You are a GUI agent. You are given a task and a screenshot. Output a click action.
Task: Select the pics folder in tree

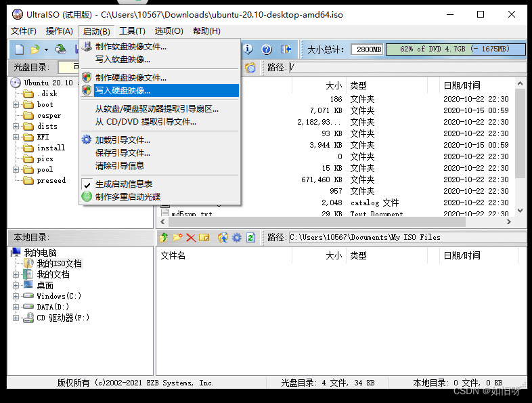coord(45,159)
